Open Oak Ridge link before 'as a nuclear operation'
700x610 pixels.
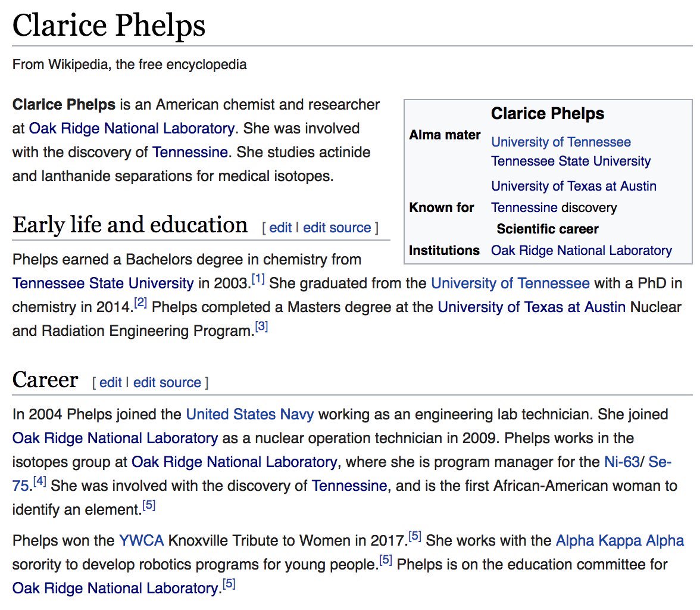[x=115, y=438]
